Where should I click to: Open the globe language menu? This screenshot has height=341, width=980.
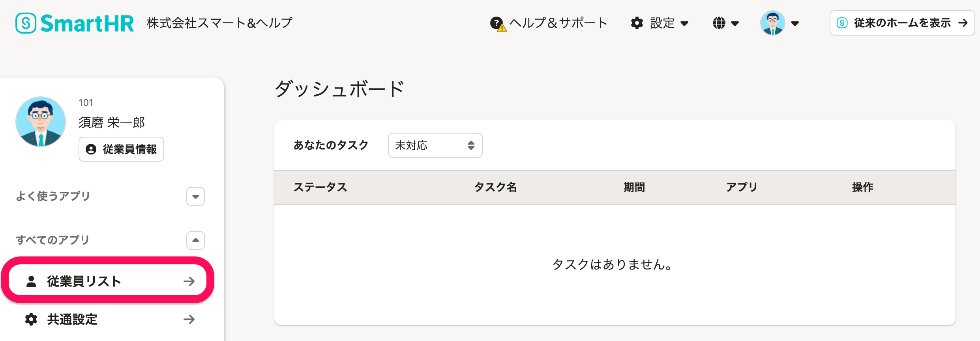[x=719, y=23]
